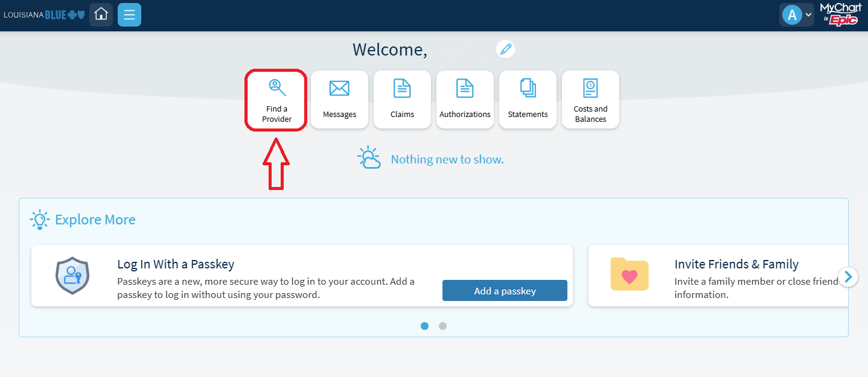Click the cloudy weather icon near Nothing new
Image resolution: width=868 pixels, height=377 pixels.
[x=369, y=157]
